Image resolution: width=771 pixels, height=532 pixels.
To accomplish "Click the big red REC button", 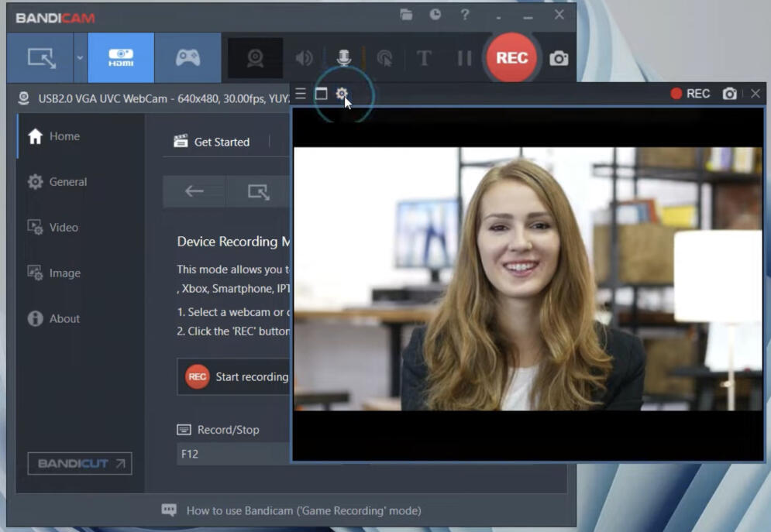I will click(x=511, y=58).
